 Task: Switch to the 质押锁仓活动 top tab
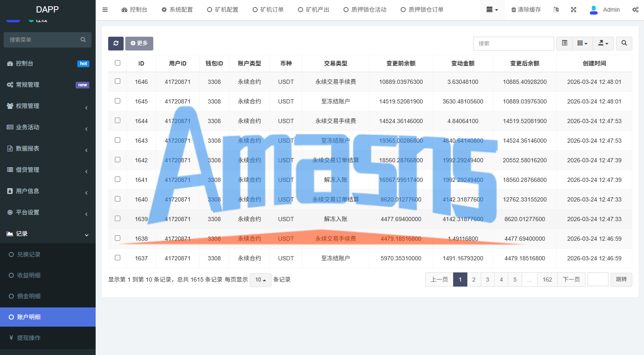[x=365, y=10]
